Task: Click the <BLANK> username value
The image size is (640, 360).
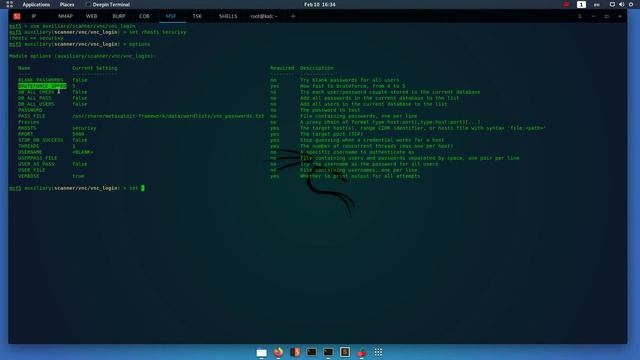Action: [82, 152]
